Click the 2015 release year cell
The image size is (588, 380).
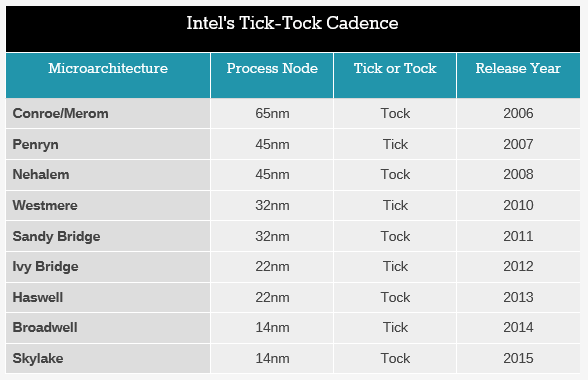coord(518,359)
